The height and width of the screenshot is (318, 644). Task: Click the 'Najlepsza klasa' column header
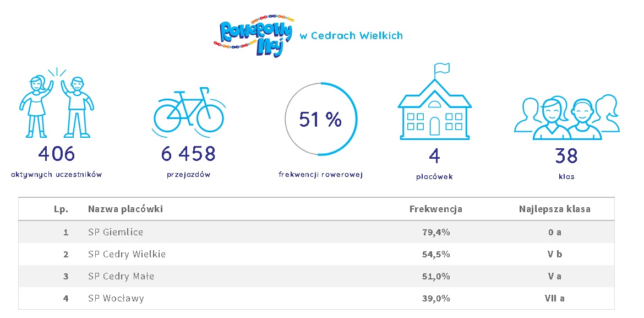554,209
